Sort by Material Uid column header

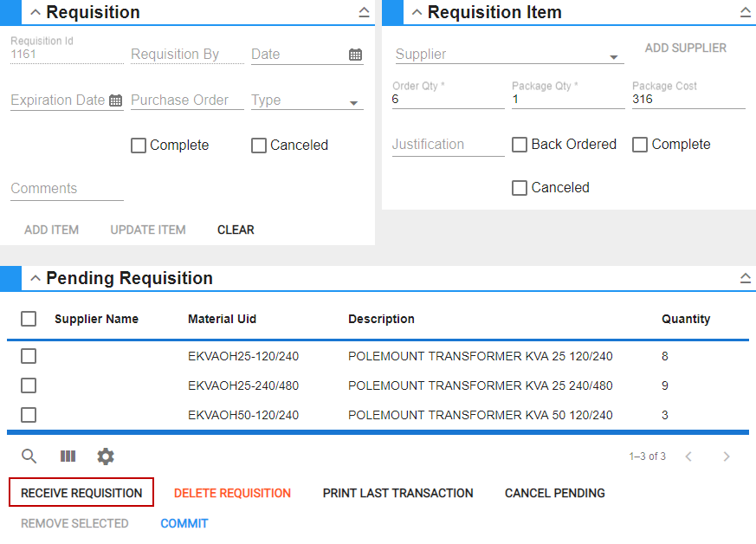click(x=222, y=319)
